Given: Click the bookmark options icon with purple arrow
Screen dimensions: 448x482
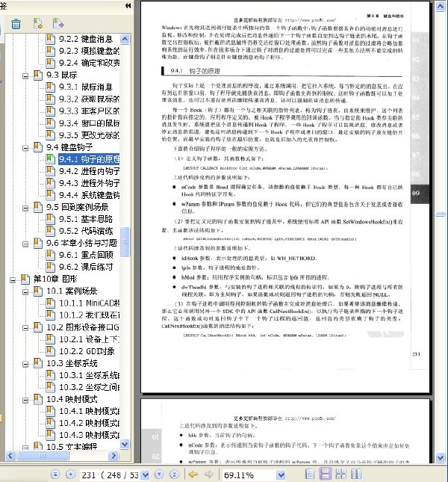Looking at the screenshot, I should coord(57,23).
